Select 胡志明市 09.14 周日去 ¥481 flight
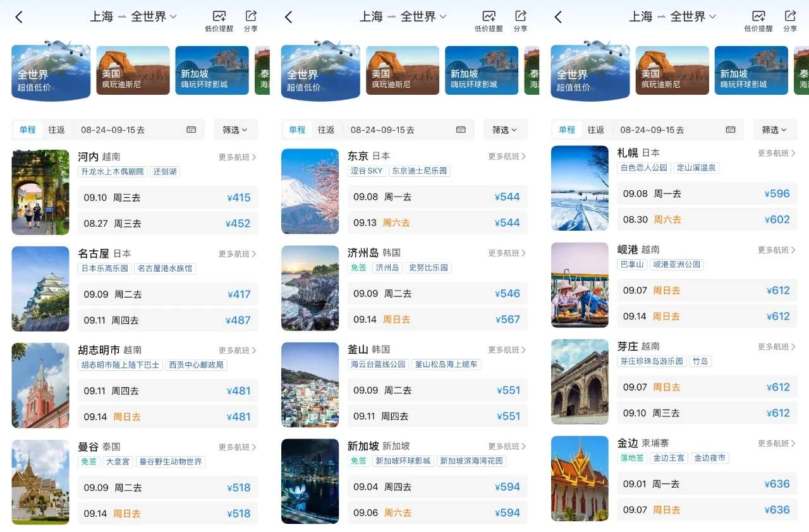Image resolution: width=809 pixels, height=532 pixels. (168, 417)
